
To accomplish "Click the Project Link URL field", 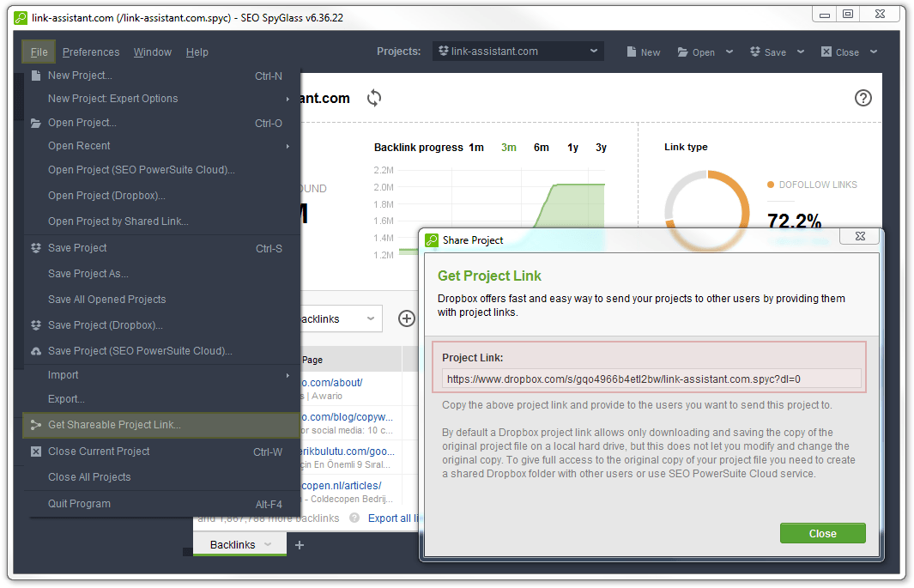I will [651, 379].
